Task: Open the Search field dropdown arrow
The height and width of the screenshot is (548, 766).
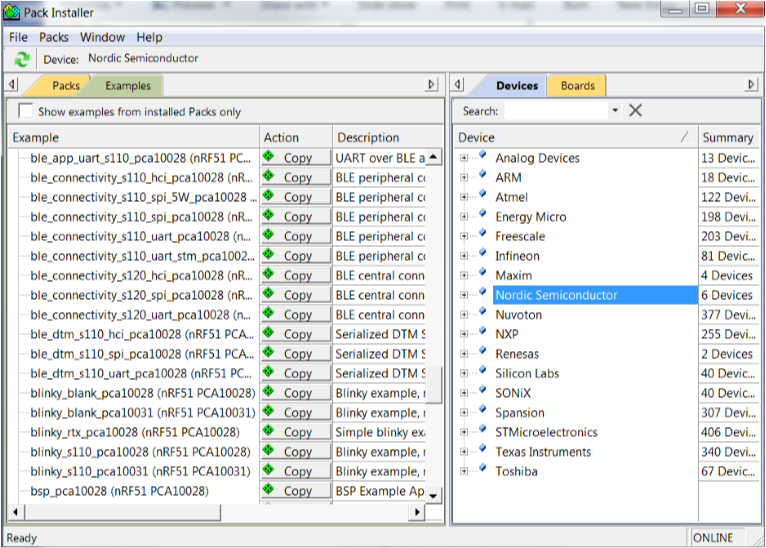Action: tap(615, 110)
